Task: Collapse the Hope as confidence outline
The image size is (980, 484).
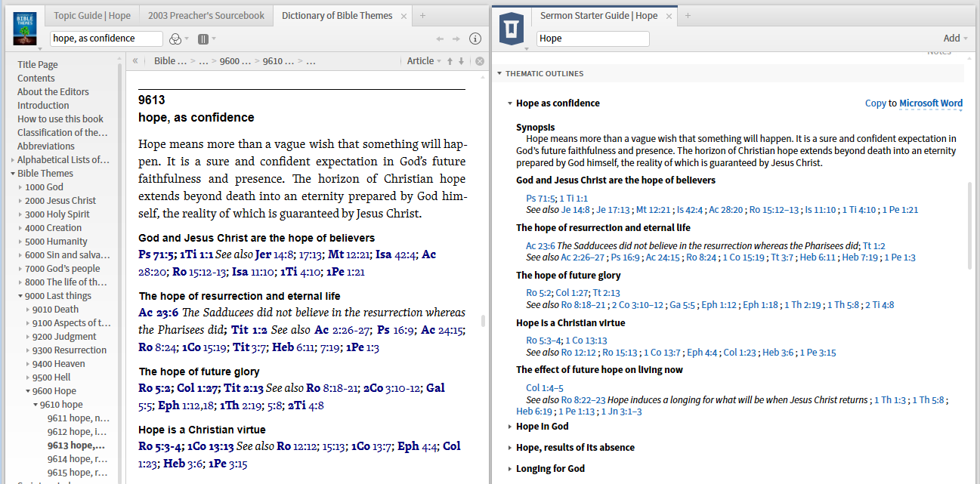Action: tap(510, 103)
